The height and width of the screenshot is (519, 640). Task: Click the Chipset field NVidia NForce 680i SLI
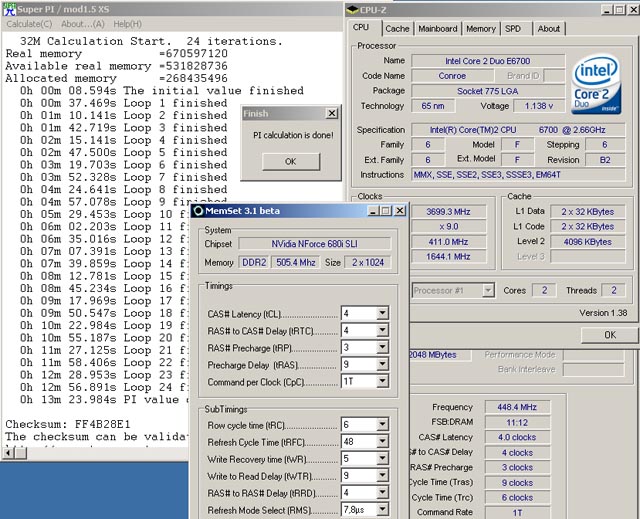coord(314,244)
